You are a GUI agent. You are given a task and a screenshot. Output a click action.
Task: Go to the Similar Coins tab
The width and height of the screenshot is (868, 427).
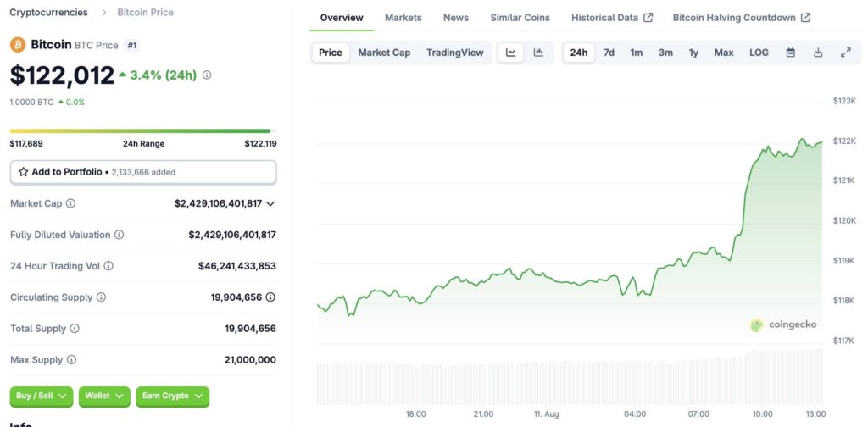coord(520,18)
